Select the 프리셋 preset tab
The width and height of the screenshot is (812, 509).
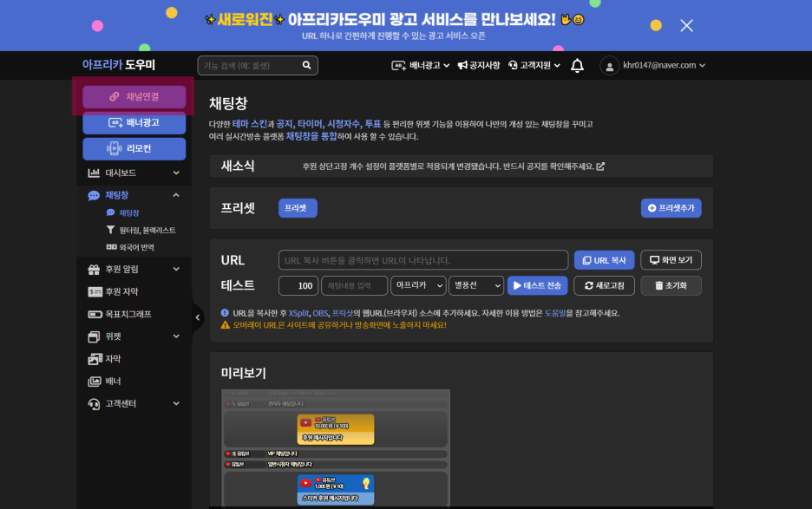click(298, 208)
